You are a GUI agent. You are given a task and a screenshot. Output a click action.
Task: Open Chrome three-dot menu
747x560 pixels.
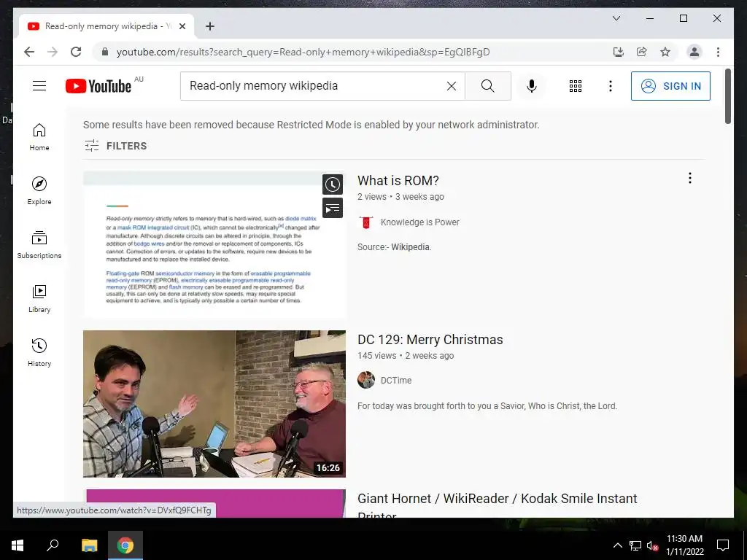click(718, 52)
